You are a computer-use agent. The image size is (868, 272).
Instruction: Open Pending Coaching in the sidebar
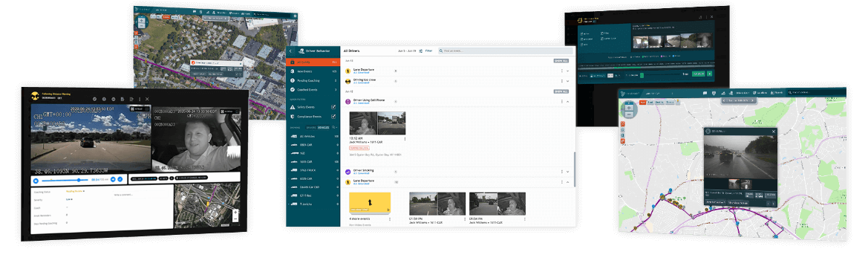[313, 80]
